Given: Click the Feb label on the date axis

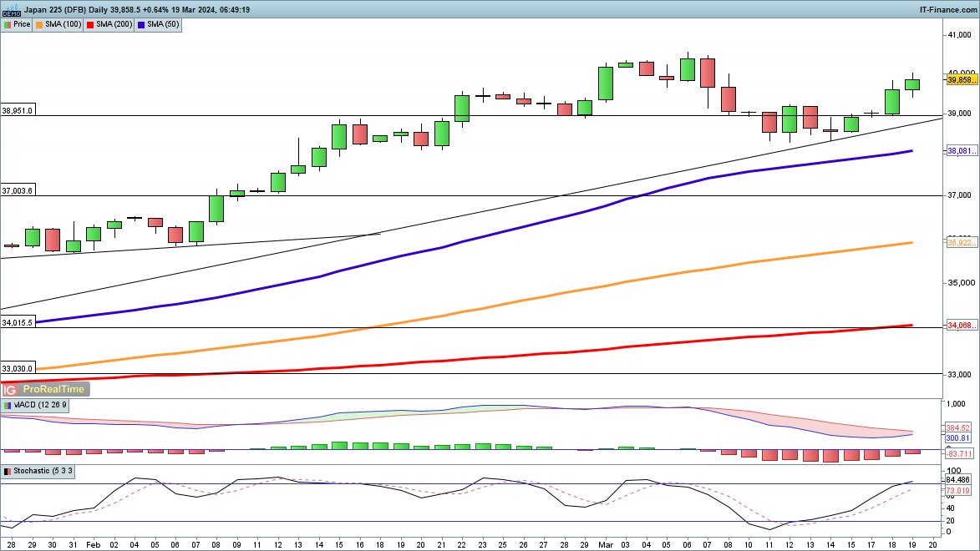Looking at the screenshot, I should click(x=93, y=543).
